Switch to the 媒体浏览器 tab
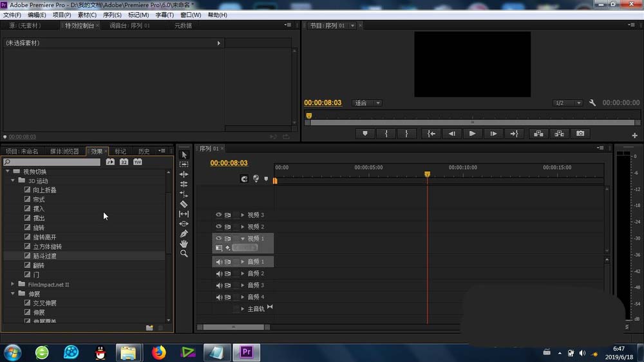 [x=64, y=151]
